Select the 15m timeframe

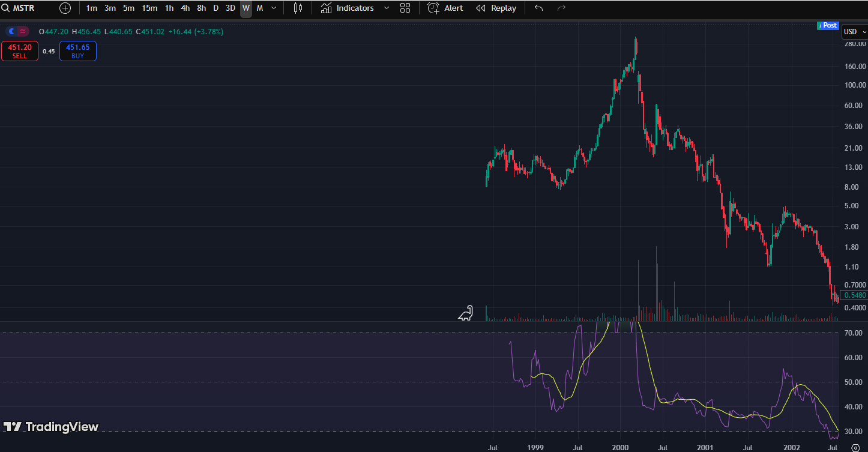149,8
